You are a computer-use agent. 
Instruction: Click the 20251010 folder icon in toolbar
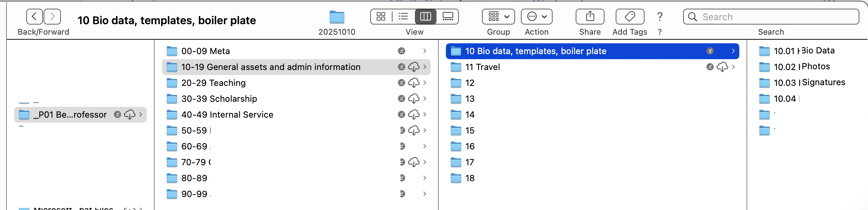pos(337,17)
